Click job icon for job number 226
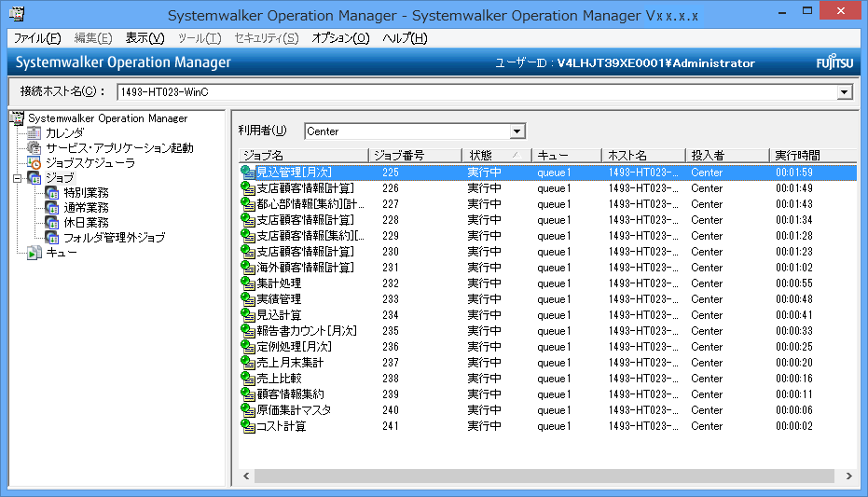The height and width of the screenshot is (497, 868). point(248,188)
